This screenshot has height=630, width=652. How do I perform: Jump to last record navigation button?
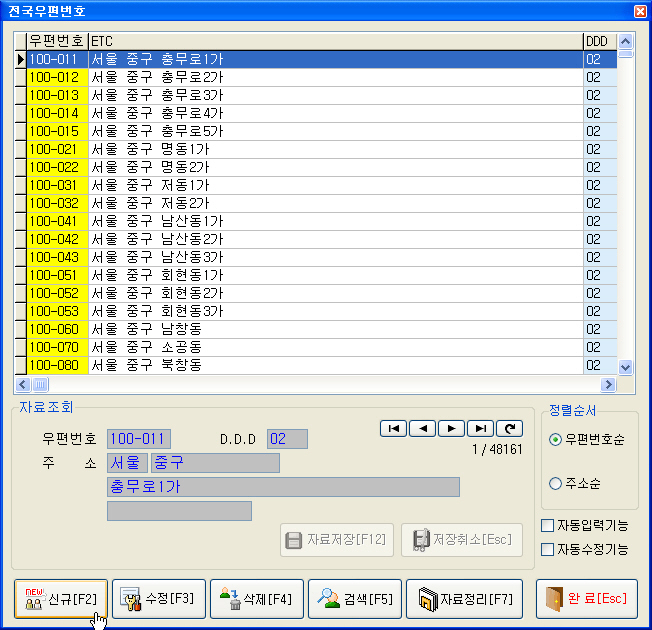click(x=481, y=428)
